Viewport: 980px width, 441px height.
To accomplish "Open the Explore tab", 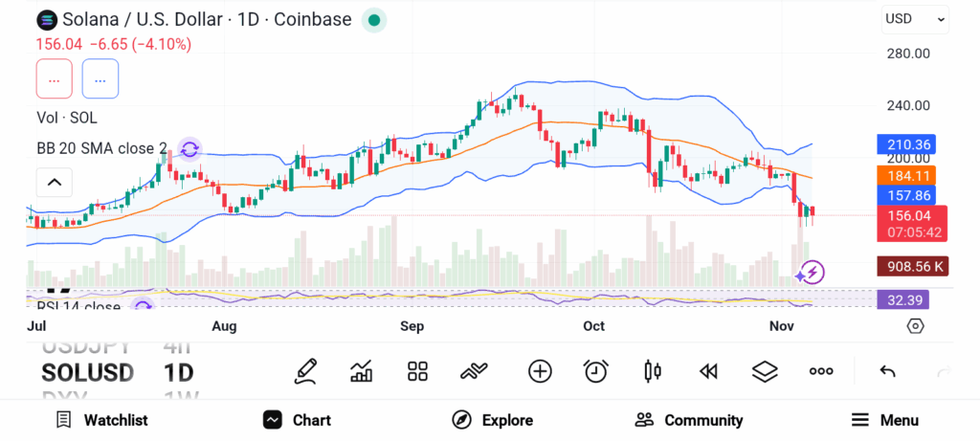I will coord(492,420).
